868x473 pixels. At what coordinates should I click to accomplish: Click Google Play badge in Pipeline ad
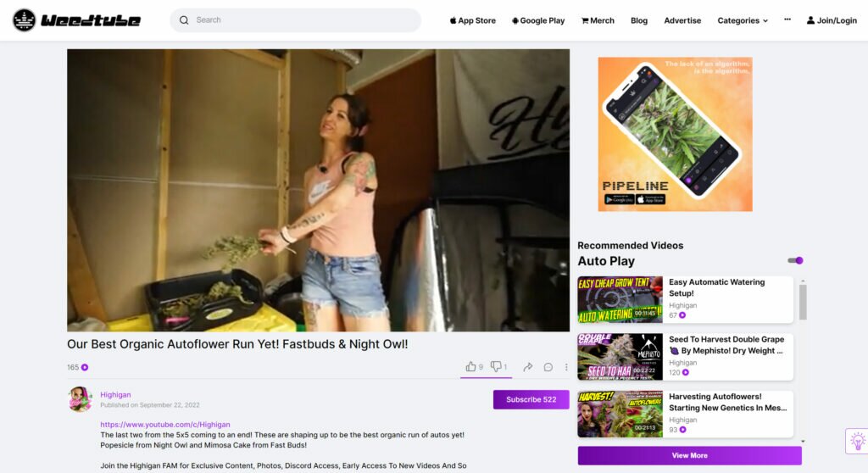pyautogui.click(x=618, y=199)
